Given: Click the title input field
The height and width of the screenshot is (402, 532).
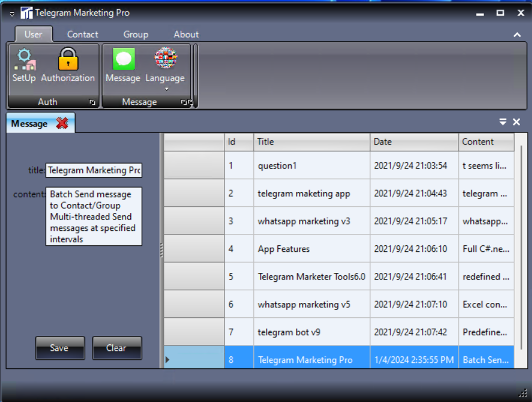Looking at the screenshot, I should [94, 170].
